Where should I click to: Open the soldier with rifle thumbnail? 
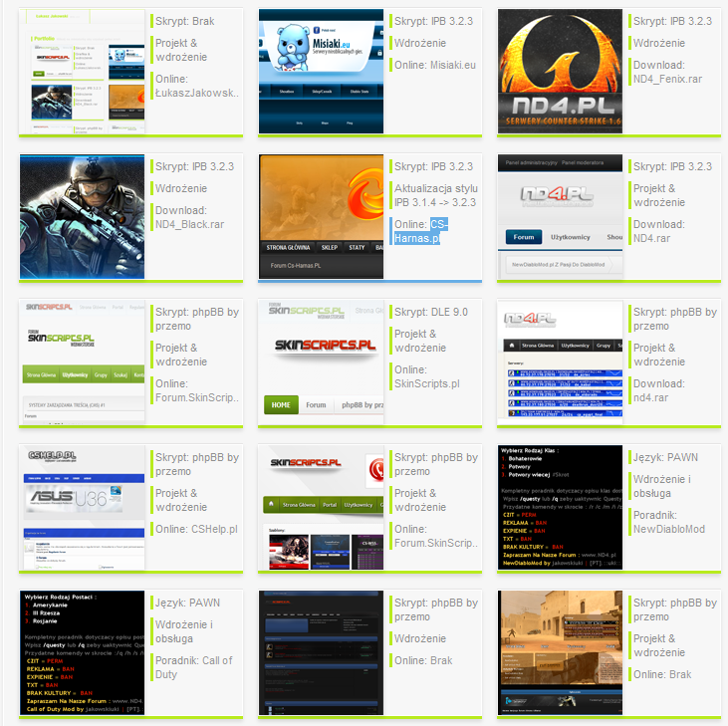coord(83,217)
